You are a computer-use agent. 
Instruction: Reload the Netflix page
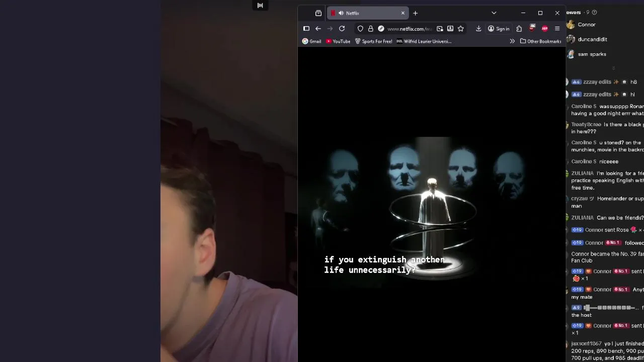pyautogui.click(x=342, y=29)
